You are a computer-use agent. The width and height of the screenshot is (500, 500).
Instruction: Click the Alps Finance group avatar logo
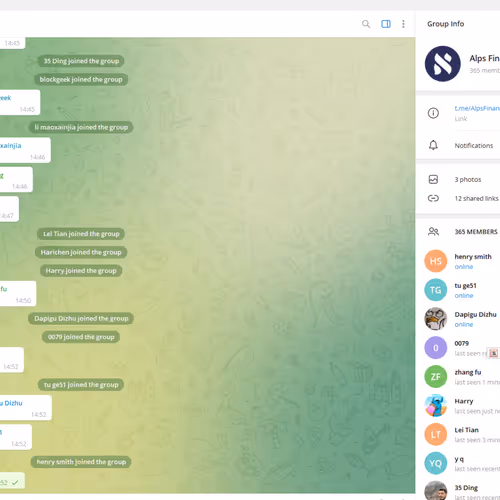443,64
